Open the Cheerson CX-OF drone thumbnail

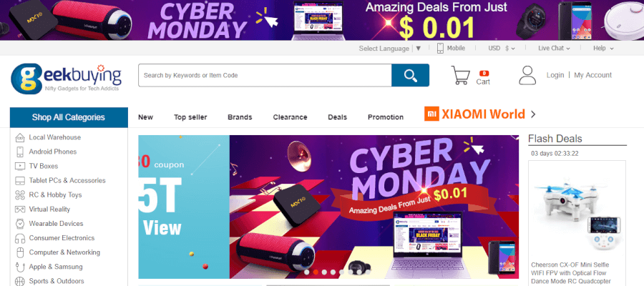(x=577, y=209)
